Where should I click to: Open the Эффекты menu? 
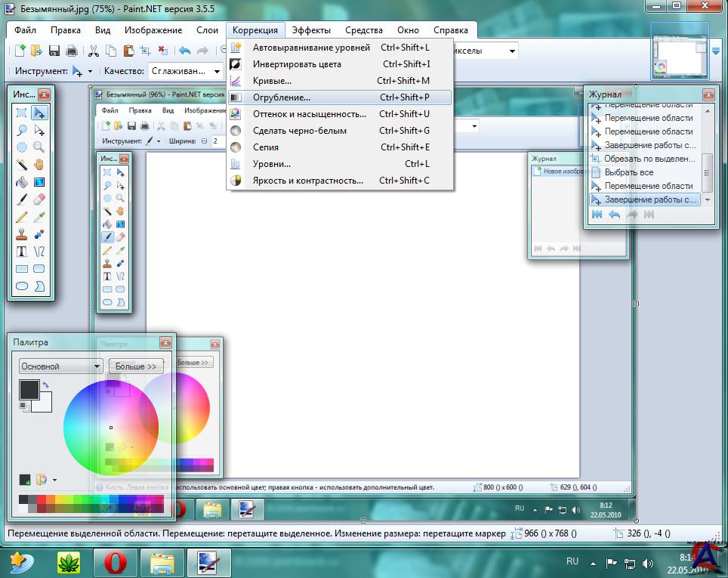(311, 30)
